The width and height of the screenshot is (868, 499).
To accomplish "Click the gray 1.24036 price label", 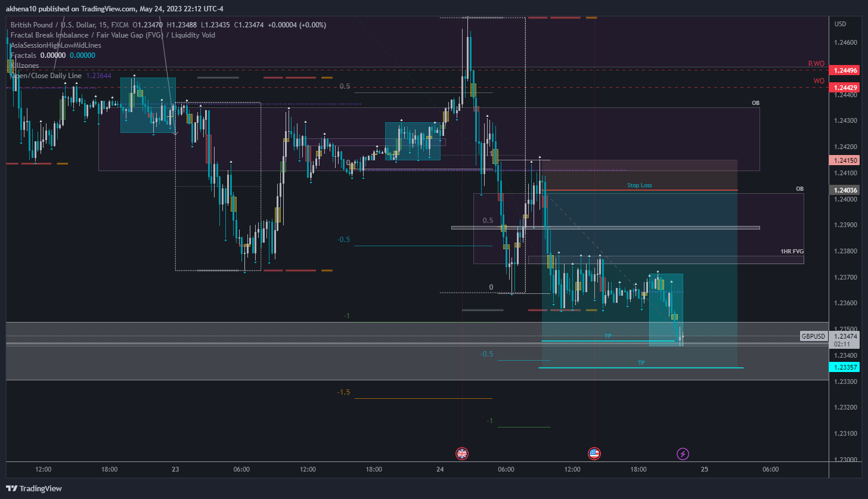I will click(846, 190).
